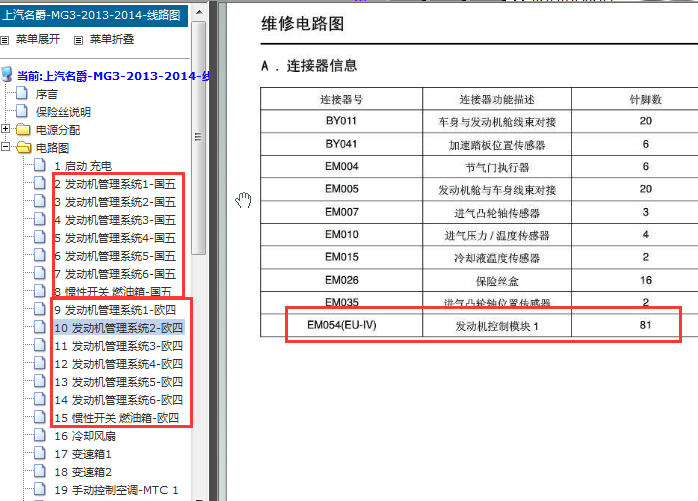The image size is (698, 501).
Task: Click table cell 节气门执行器
Action: coord(497,167)
